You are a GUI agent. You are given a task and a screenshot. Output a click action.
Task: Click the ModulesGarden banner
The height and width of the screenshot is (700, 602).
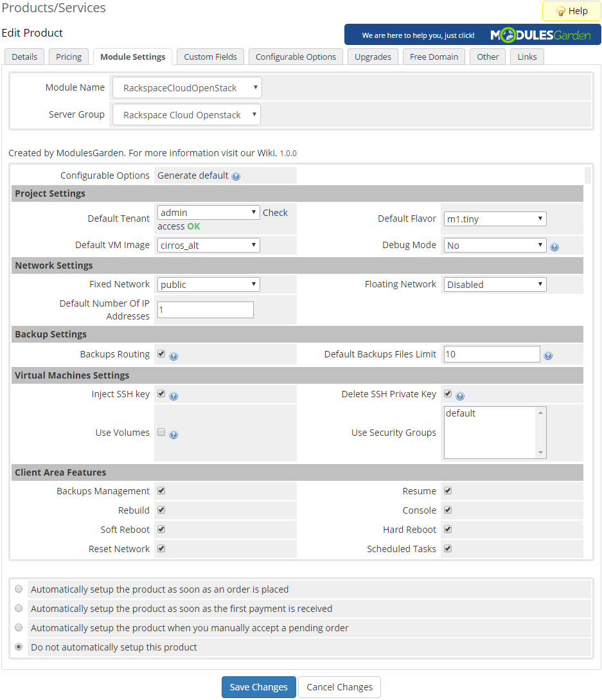click(472, 35)
